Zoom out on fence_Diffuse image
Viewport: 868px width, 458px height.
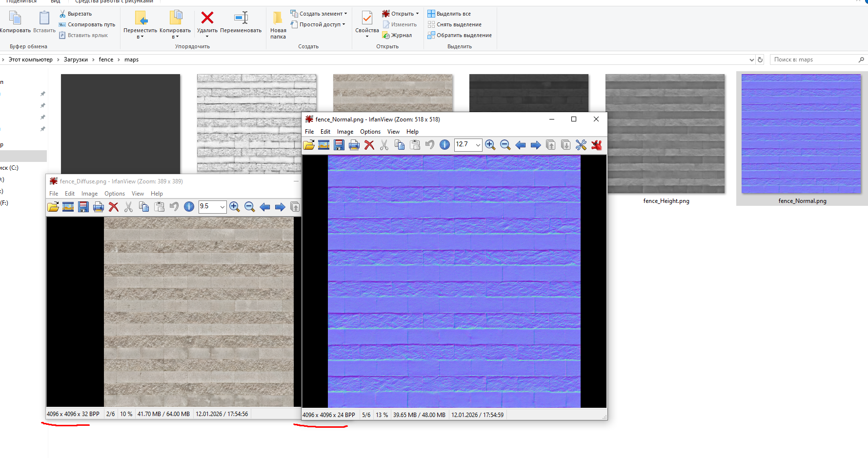pos(250,207)
